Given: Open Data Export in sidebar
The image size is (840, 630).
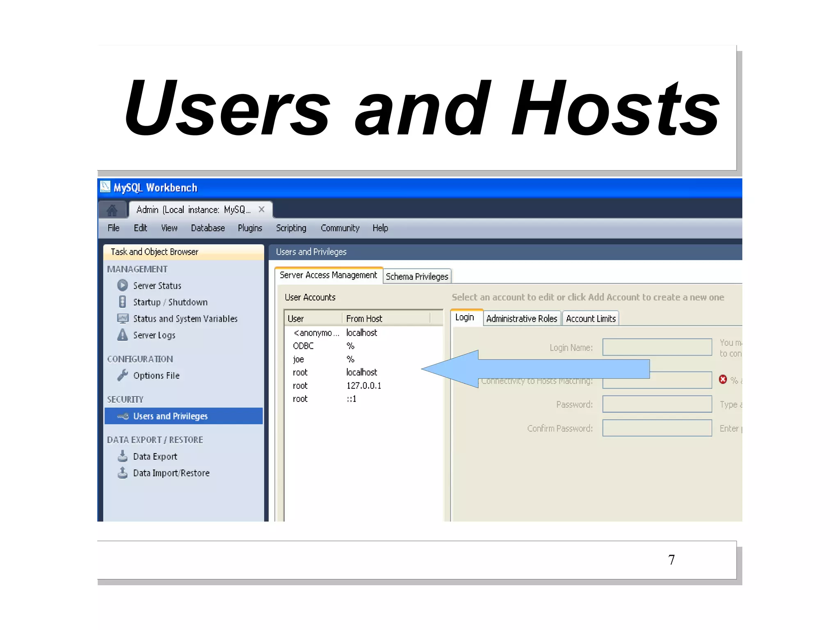Looking at the screenshot, I should tap(155, 456).
